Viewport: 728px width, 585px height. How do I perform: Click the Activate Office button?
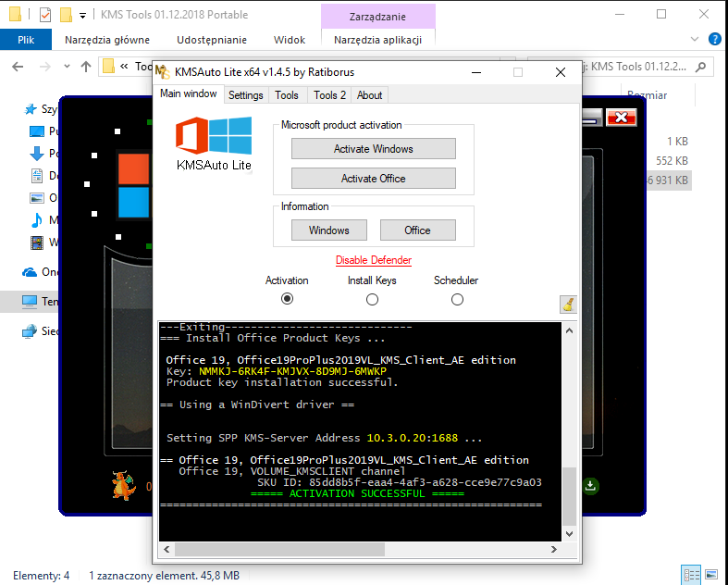coord(374,179)
